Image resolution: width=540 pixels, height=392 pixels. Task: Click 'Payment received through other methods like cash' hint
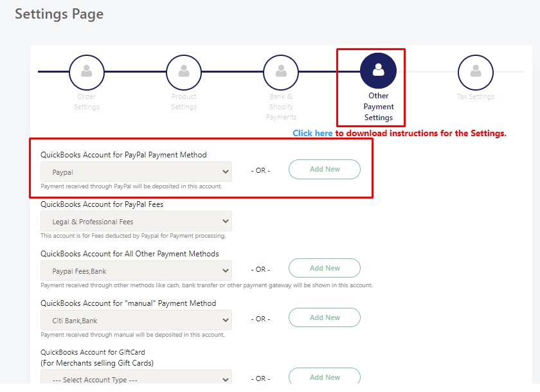coord(206,285)
